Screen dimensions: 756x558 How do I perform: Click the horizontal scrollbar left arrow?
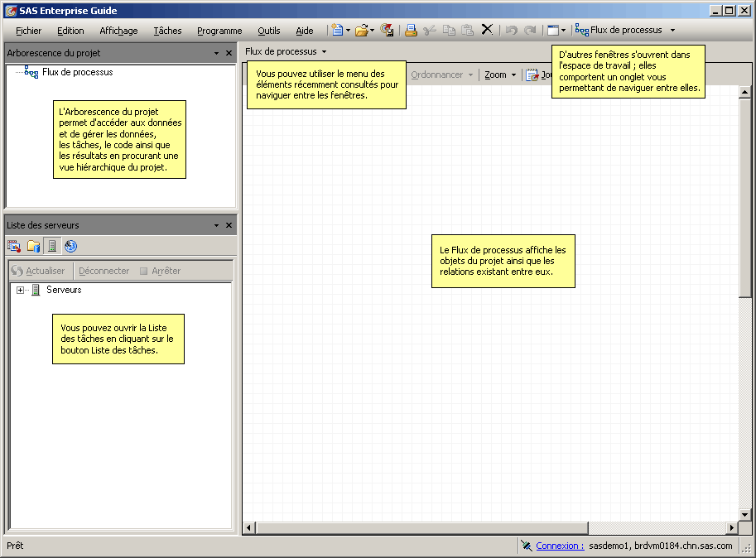248,527
